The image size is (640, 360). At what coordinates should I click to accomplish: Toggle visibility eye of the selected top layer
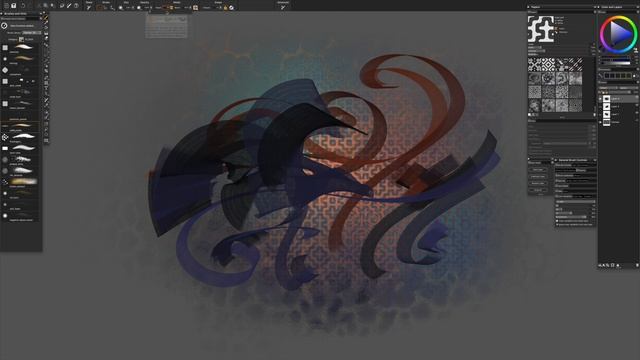pos(600,99)
